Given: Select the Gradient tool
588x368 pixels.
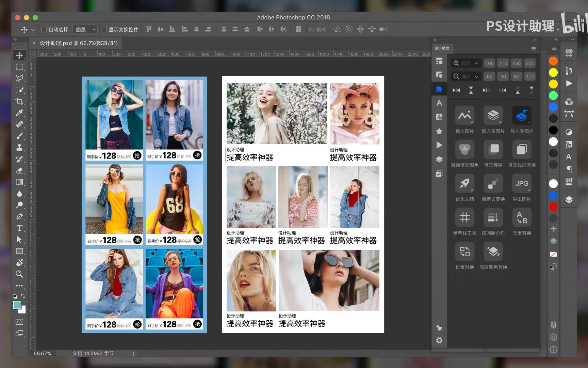Looking at the screenshot, I should pos(19,182).
